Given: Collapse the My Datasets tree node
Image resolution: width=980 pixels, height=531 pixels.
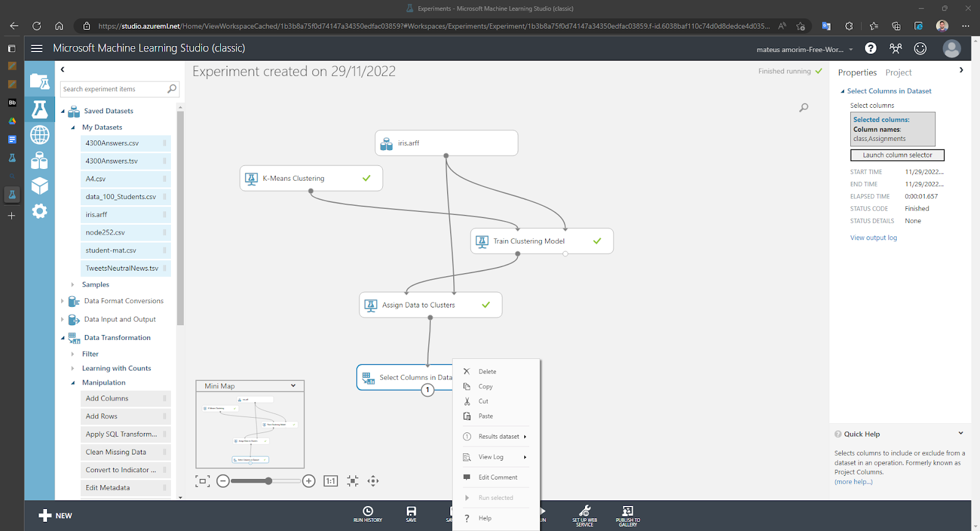Looking at the screenshot, I should pos(73,127).
